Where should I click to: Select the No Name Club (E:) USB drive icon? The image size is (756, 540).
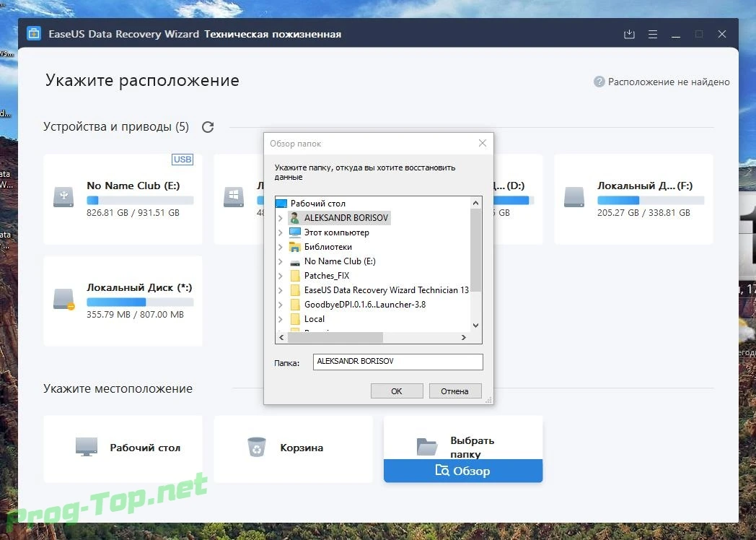[63, 197]
